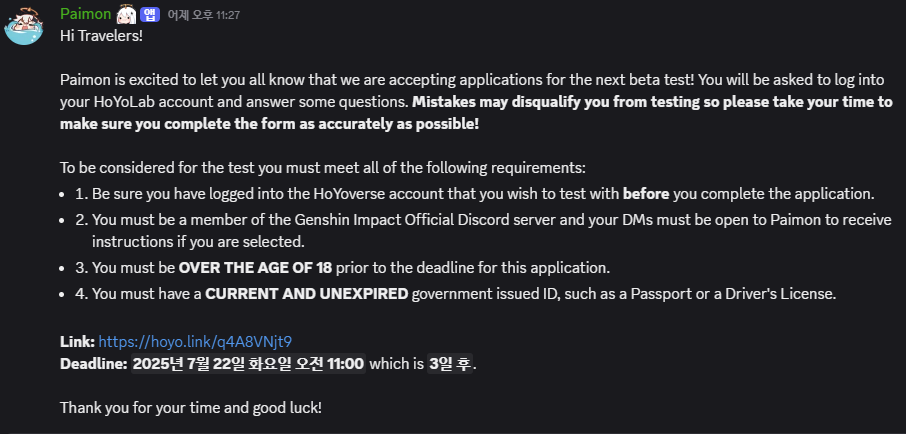This screenshot has width=906, height=434.
Task: Click the blue 앱 app badge
Action: [150, 14]
